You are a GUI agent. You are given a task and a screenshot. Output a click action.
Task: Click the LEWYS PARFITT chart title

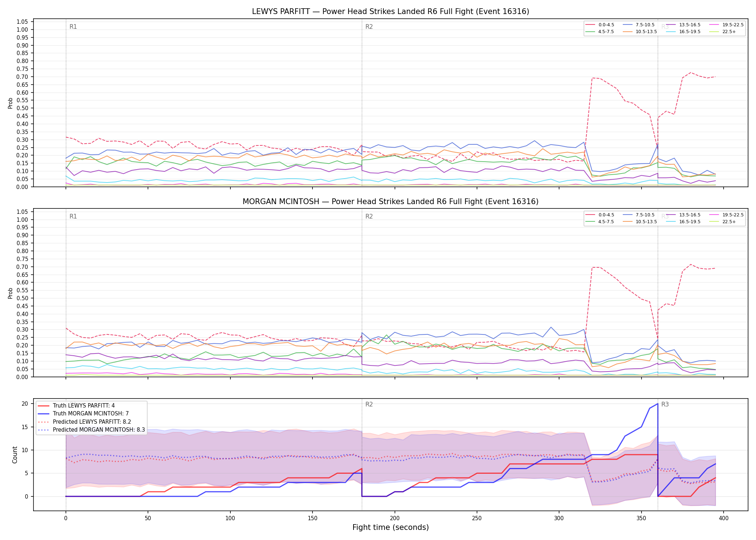pyautogui.click(x=391, y=12)
